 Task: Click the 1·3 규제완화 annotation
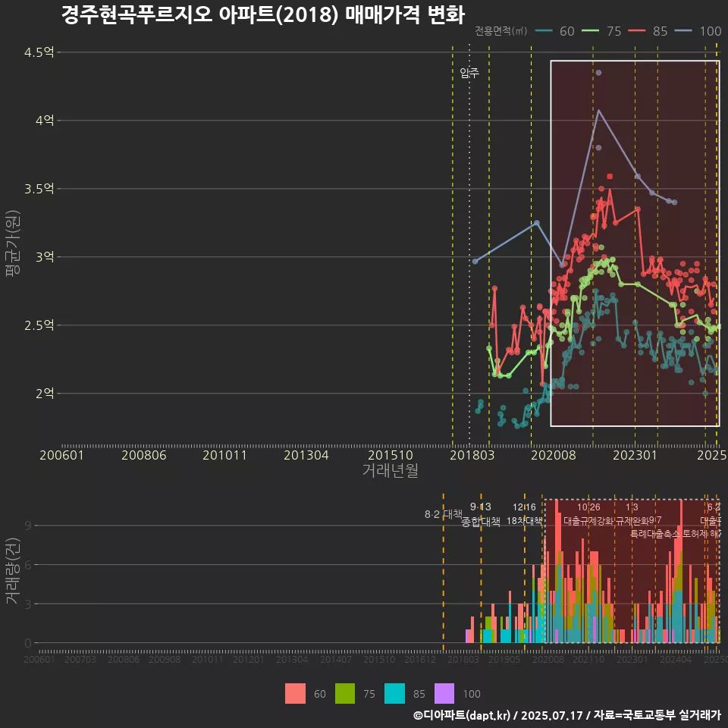coord(632,514)
